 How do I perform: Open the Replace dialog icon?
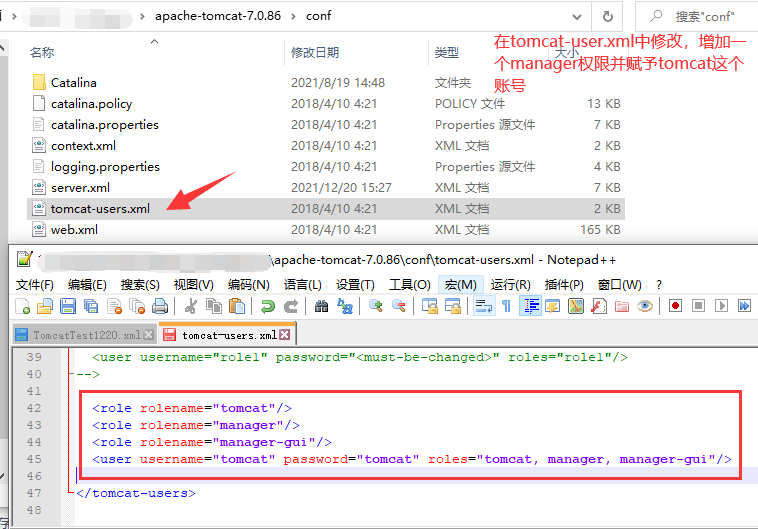pyautogui.click(x=345, y=306)
